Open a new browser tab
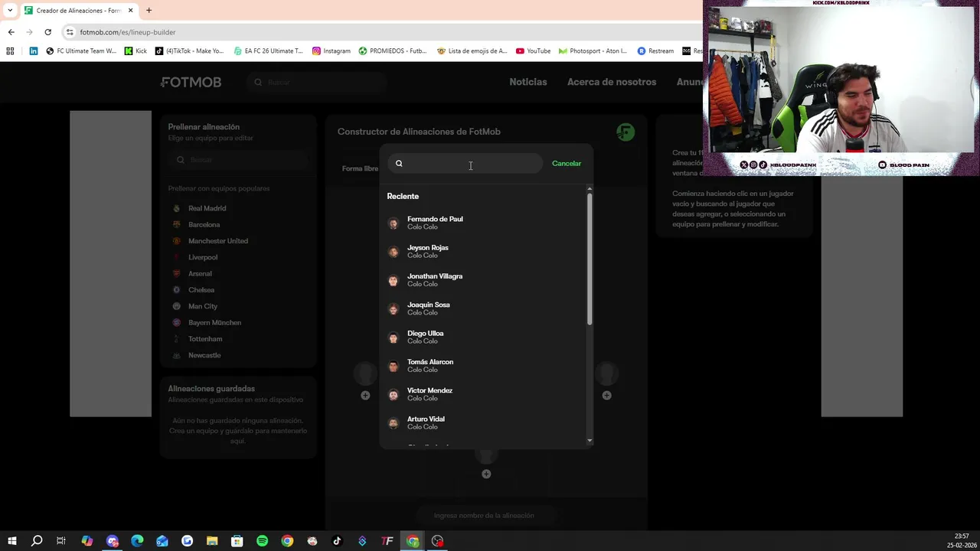Viewport: 980px width, 551px height. point(149,11)
